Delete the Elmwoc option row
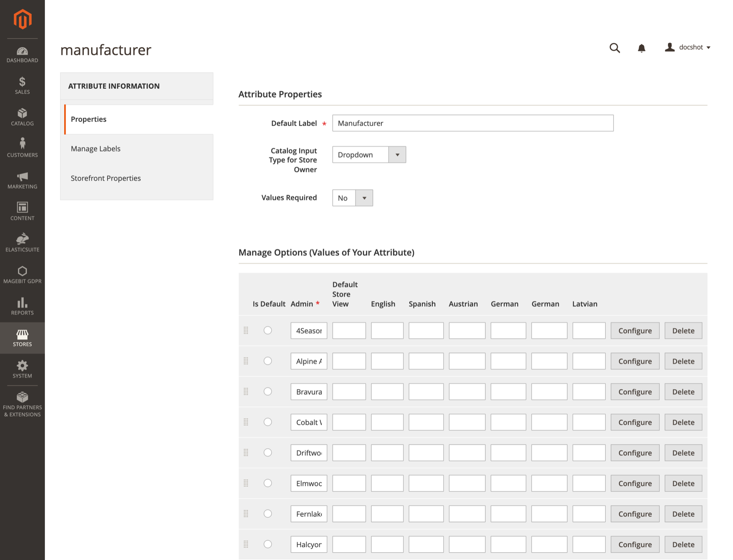 click(683, 483)
